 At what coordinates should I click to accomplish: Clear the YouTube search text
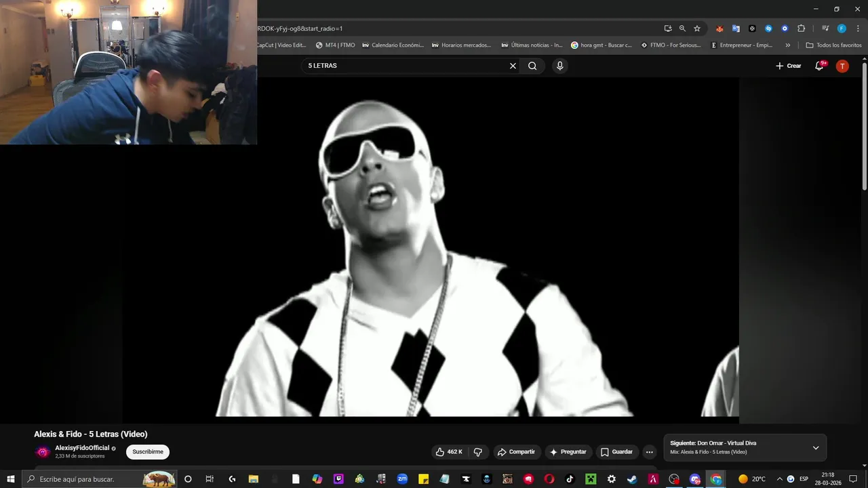(x=513, y=66)
